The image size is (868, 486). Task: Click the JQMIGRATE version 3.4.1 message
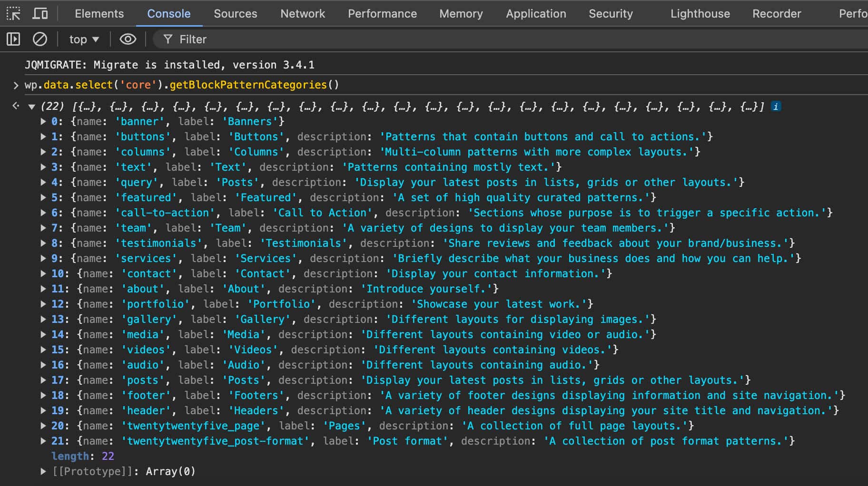click(x=169, y=65)
